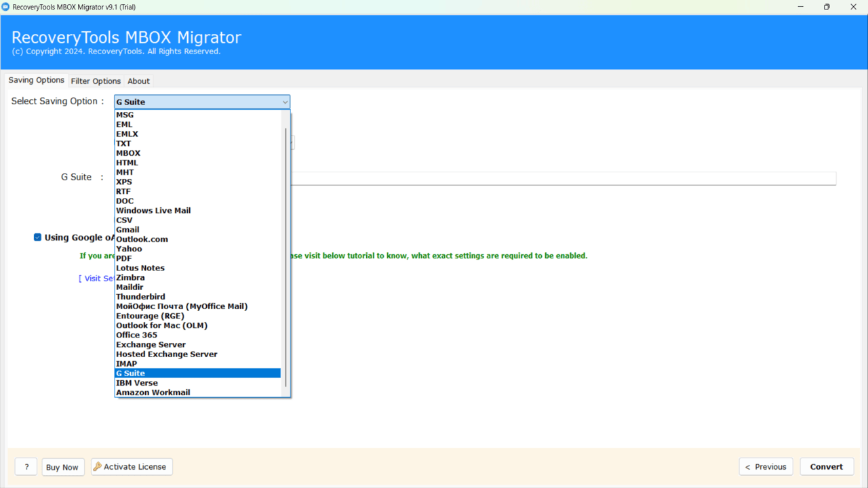The height and width of the screenshot is (488, 868).
Task: Select Maildir in the dropdown list
Action: pyautogui.click(x=197, y=287)
